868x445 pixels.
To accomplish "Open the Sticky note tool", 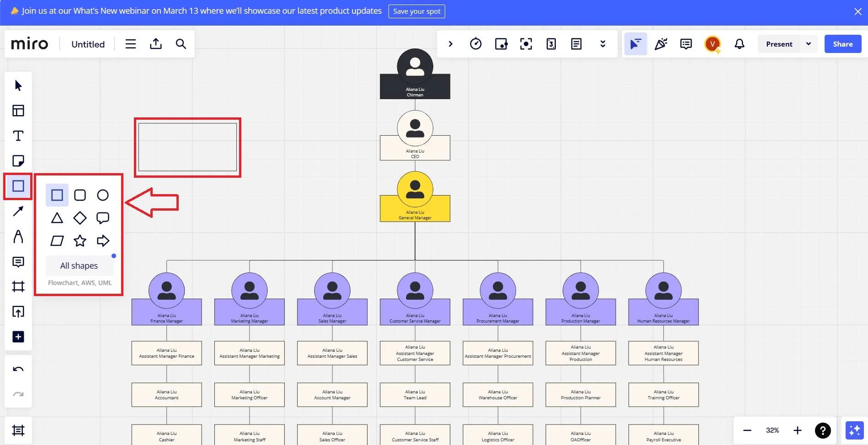I will coord(18,160).
